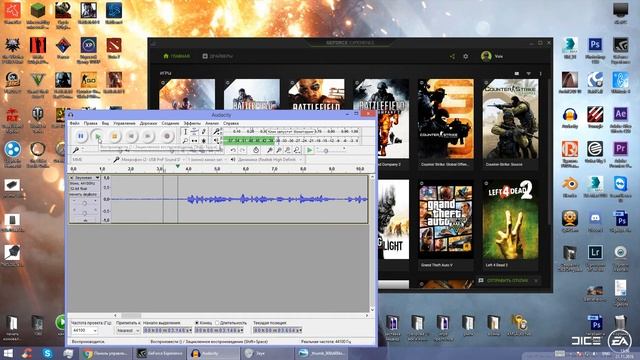The image size is (640, 360).
Task: Open the Counter-Strike Source game tile
Action: click(x=510, y=124)
